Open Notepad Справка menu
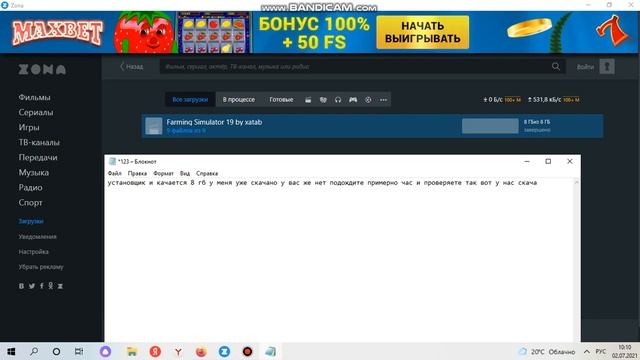This screenshot has height=360, width=640. click(x=207, y=173)
